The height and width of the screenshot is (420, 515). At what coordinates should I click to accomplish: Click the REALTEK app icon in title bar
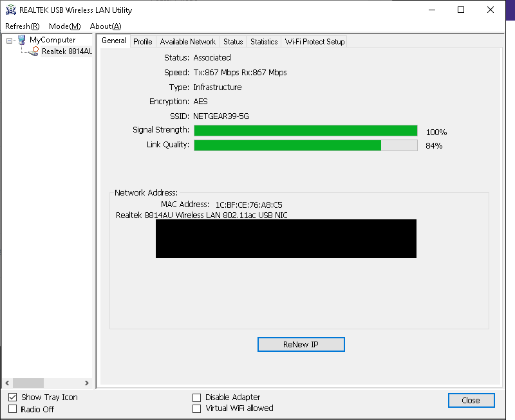[10, 10]
